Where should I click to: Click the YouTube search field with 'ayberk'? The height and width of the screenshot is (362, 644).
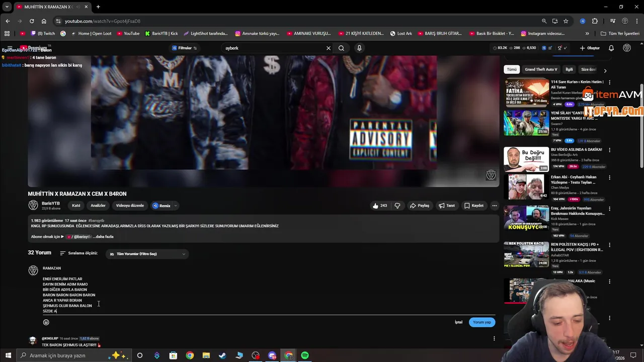click(x=273, y=48)
